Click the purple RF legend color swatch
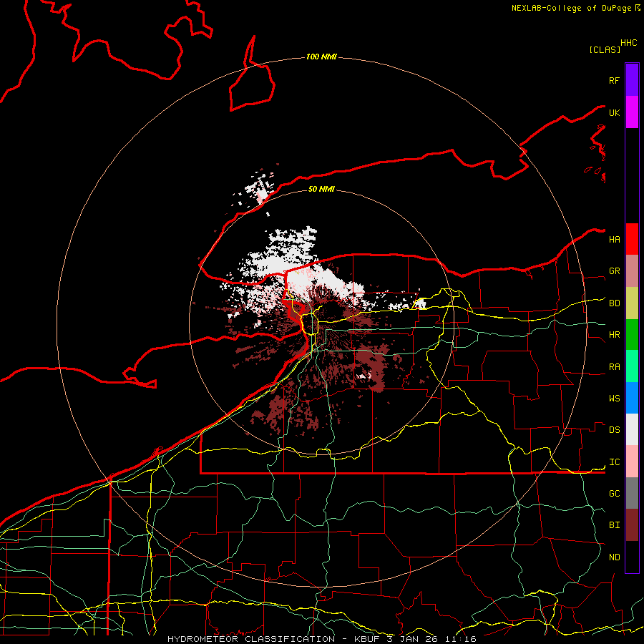644x644 pixels. click(x=632, y=80)
